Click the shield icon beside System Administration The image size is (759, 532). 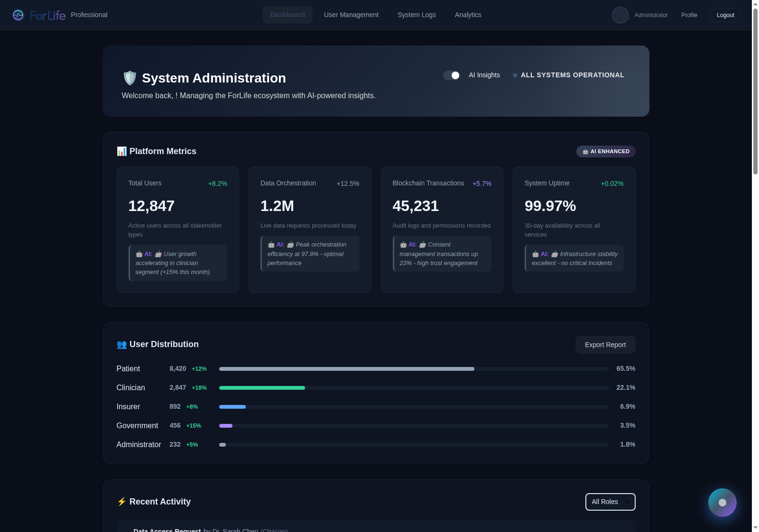click(x=130, y=78)
